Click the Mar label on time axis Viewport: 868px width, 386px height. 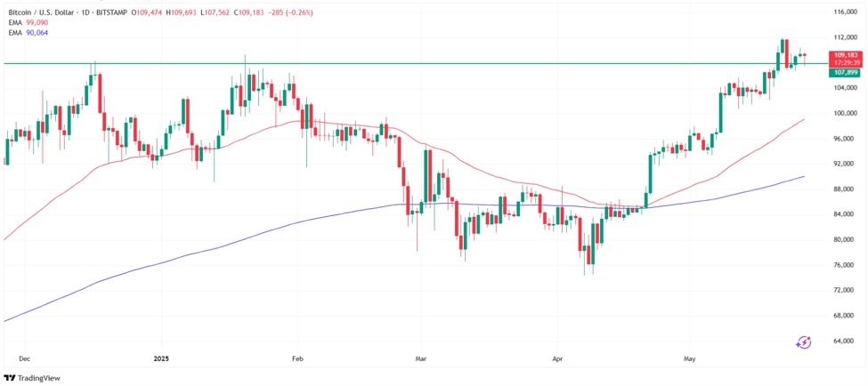coord(422,359)
